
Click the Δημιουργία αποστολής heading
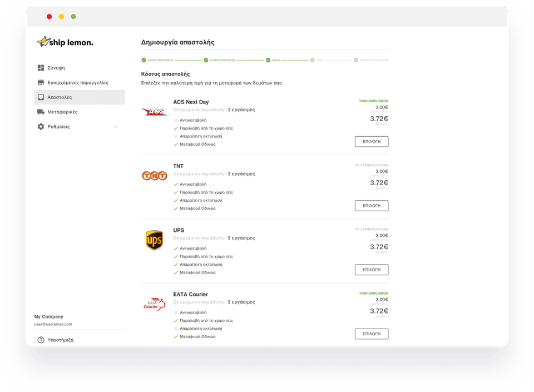[178, 42]
